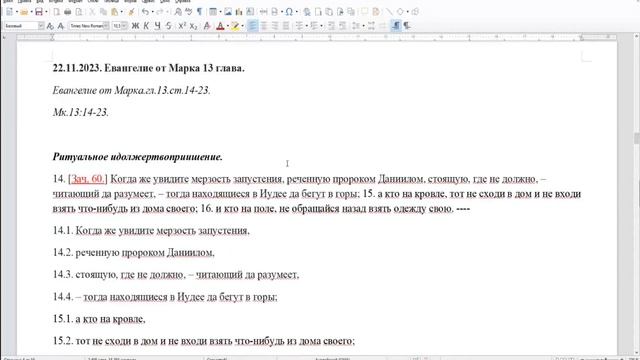
Task: Align the paragraph to the right
Action: [x=275, y=26]
